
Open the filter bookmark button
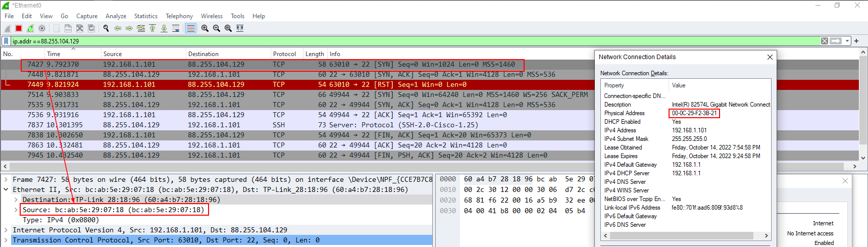point(6,41)
